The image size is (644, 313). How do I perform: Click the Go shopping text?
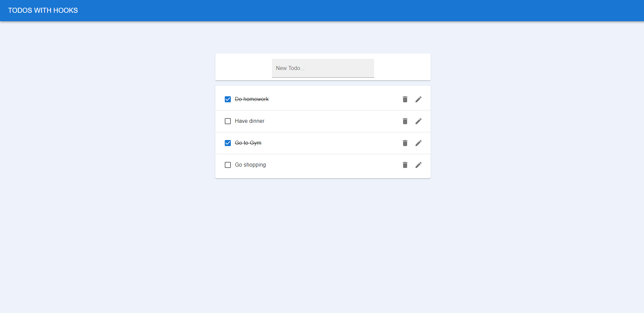(250, 165)
